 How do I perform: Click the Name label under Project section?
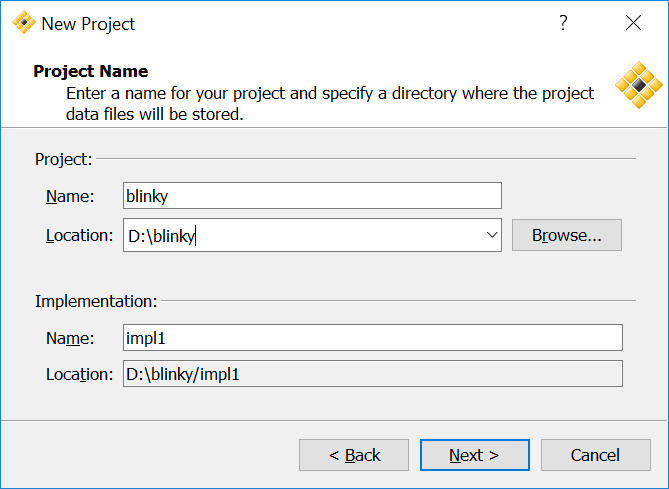(x=70, y=196)
